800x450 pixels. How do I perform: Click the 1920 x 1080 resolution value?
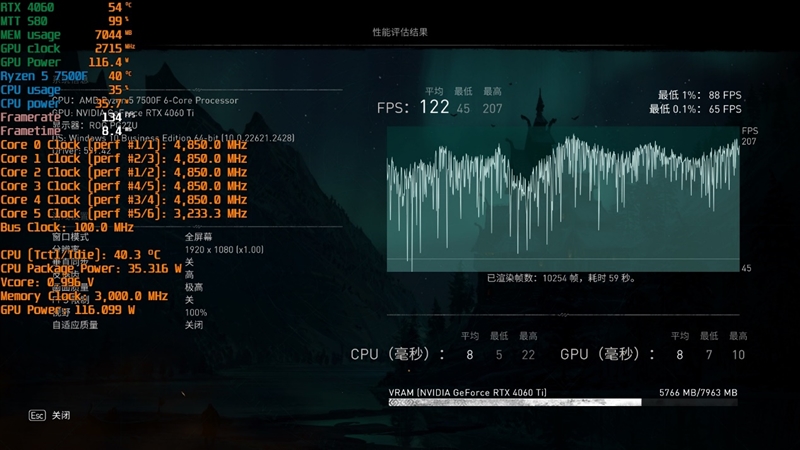224,249
